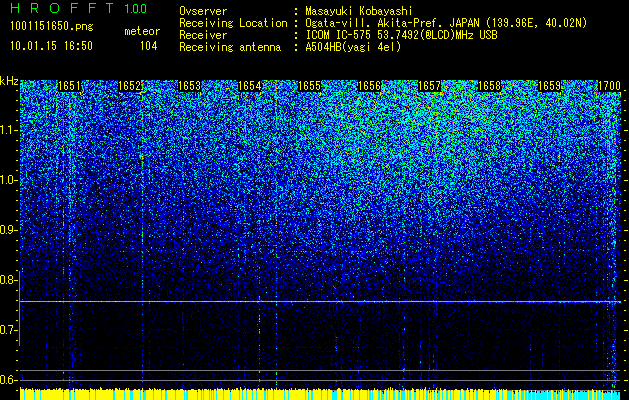Click the meteor label
Image resolution: width=629 pixels, height=400 pixels.
coord(142,31)
